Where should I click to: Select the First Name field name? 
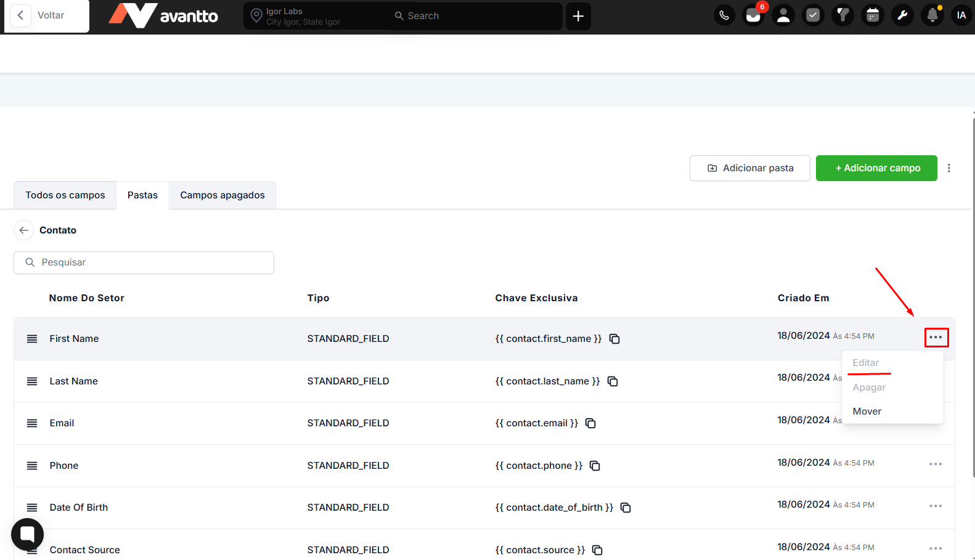point(74,339)
